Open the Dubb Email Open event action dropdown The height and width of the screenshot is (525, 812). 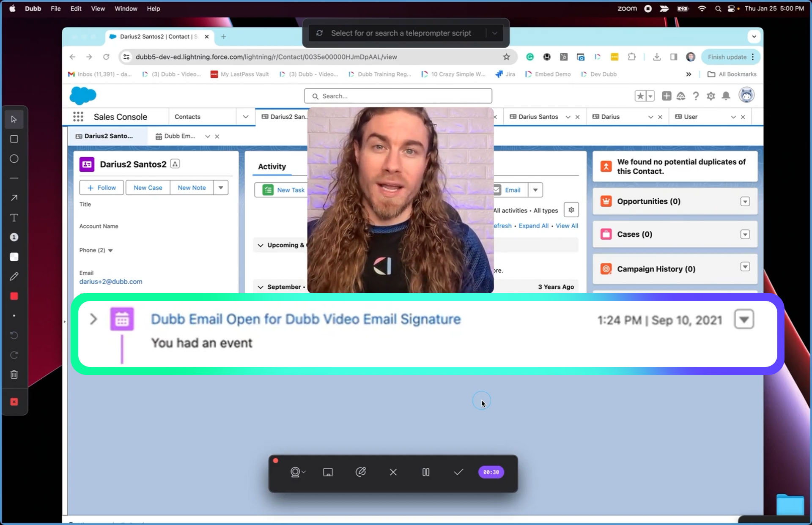744,319
